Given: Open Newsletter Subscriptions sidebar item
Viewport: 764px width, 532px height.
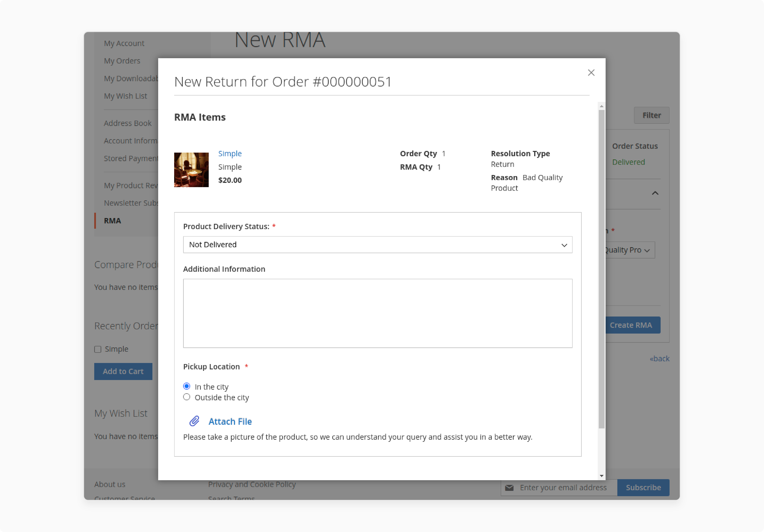Looking at the screenshot, I should pyautogui.click(x=131, y=203).
